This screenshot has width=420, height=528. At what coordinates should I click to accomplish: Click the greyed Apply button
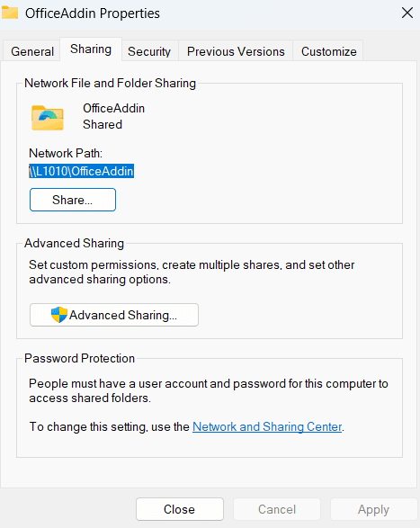click(x=373, y=509)
